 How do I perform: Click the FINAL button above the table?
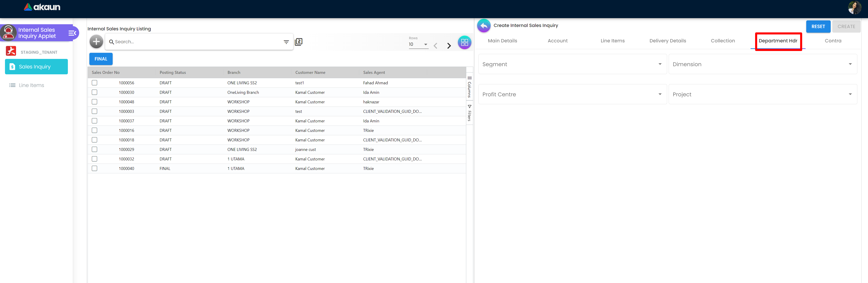101,59
